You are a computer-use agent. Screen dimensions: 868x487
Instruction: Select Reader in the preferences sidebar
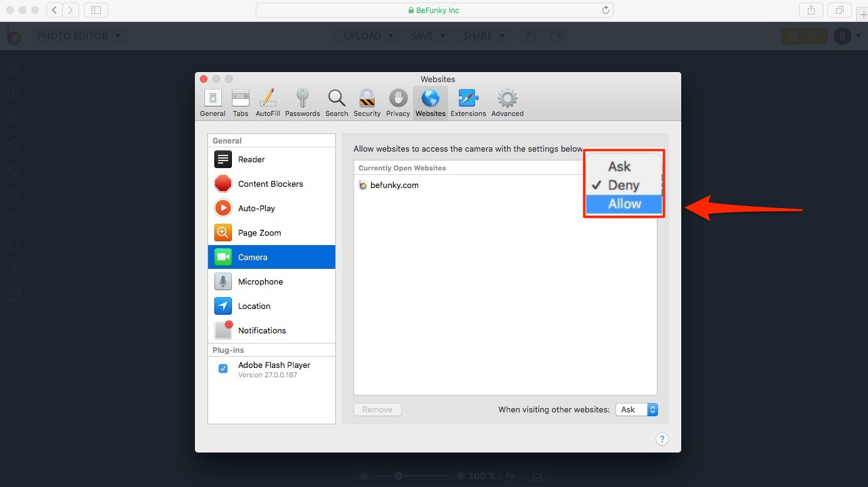point(272,159)
